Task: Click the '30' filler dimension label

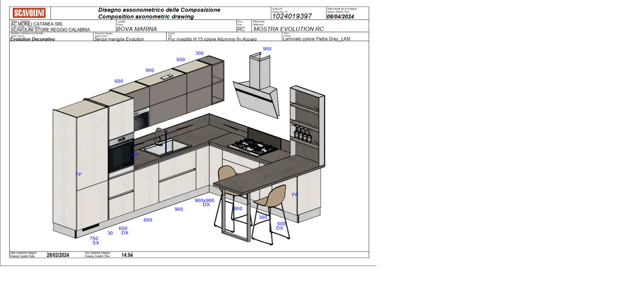Action: (x=110, y=233)
